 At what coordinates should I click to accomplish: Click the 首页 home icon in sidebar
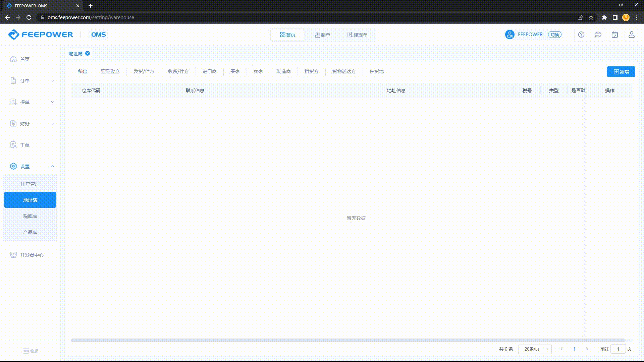13,59
